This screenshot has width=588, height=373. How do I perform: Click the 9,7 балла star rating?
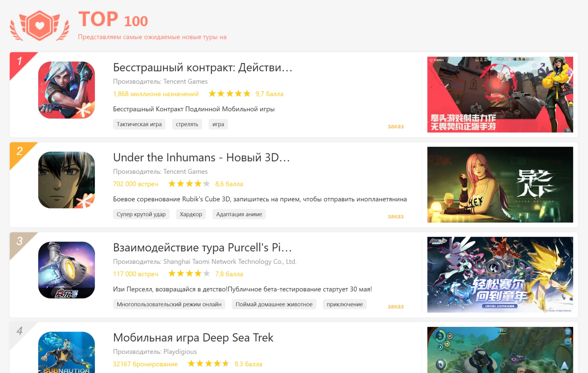tap(229, 94)
